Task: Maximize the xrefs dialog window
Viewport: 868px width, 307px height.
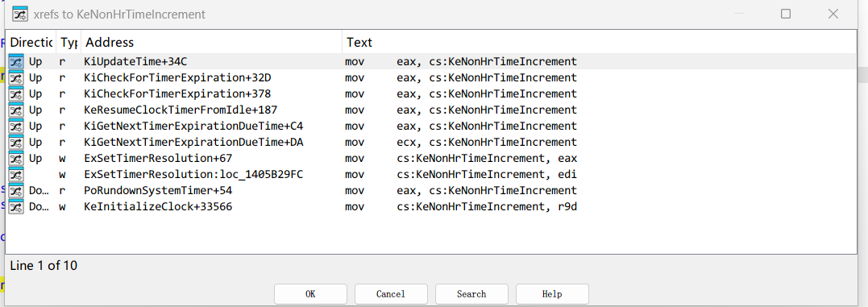Action: coord(786,14)
